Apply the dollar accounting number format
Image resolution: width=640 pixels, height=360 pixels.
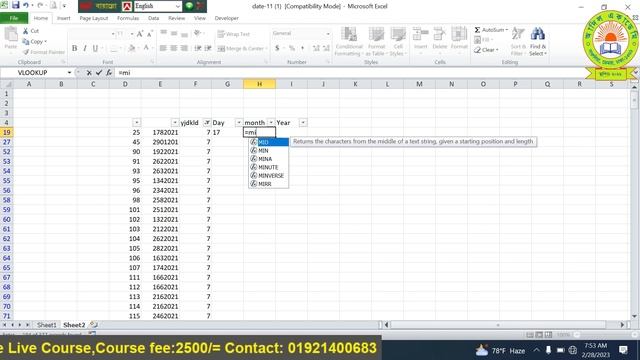click(x=277, y=48)
